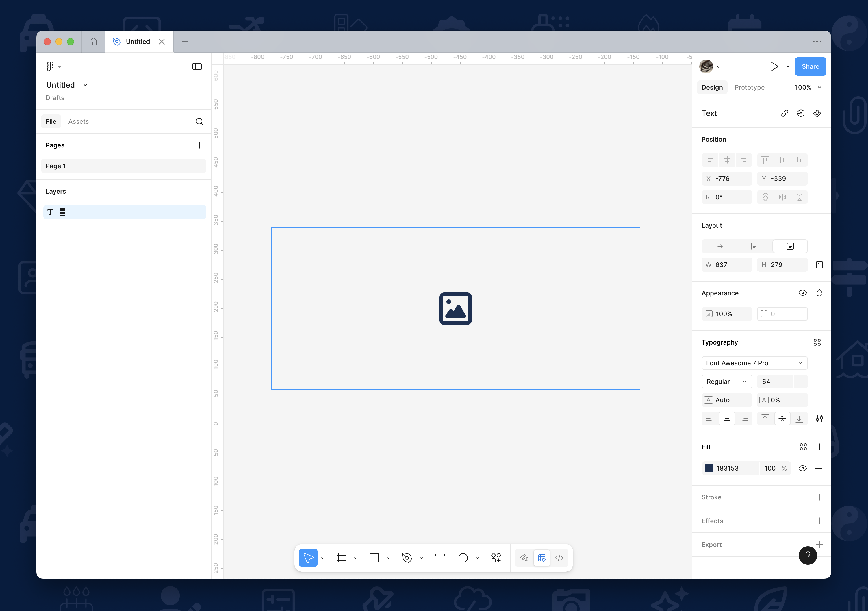Switch to the Prototype tab
Viewport: 868px width, 611px height.
click(x=749, y=87)
